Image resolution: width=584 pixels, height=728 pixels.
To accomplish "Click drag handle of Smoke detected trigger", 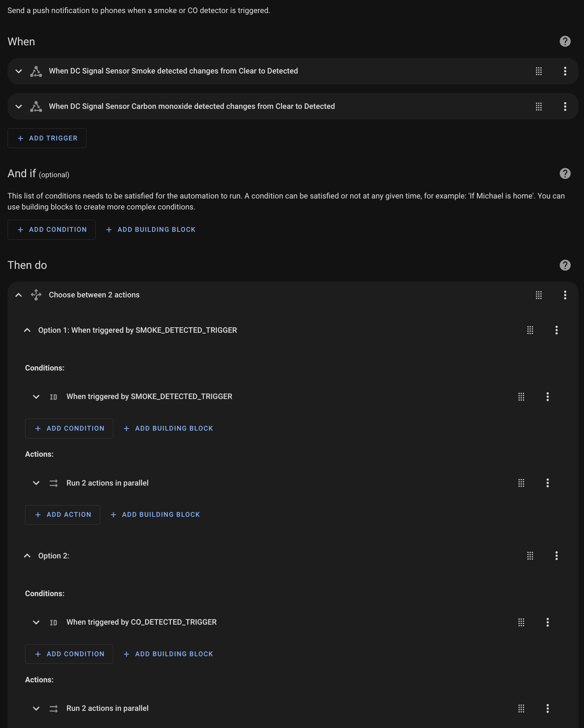I will point(539,71).
